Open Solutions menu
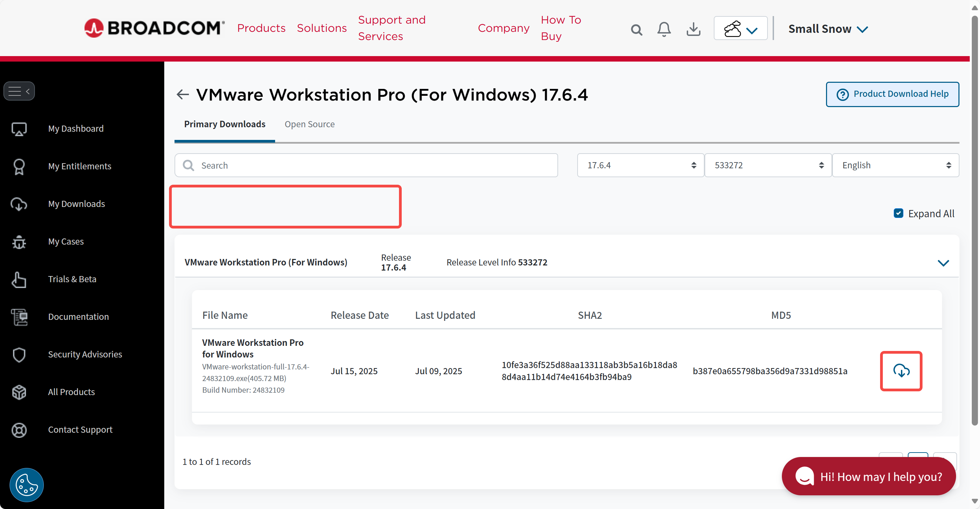Image resolution: width=980 pixels, height=509 pixels. [322, 28]
